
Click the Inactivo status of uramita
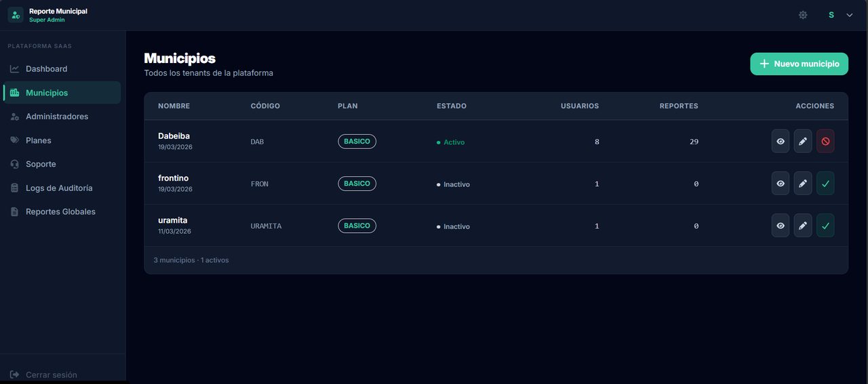point(453,226)
